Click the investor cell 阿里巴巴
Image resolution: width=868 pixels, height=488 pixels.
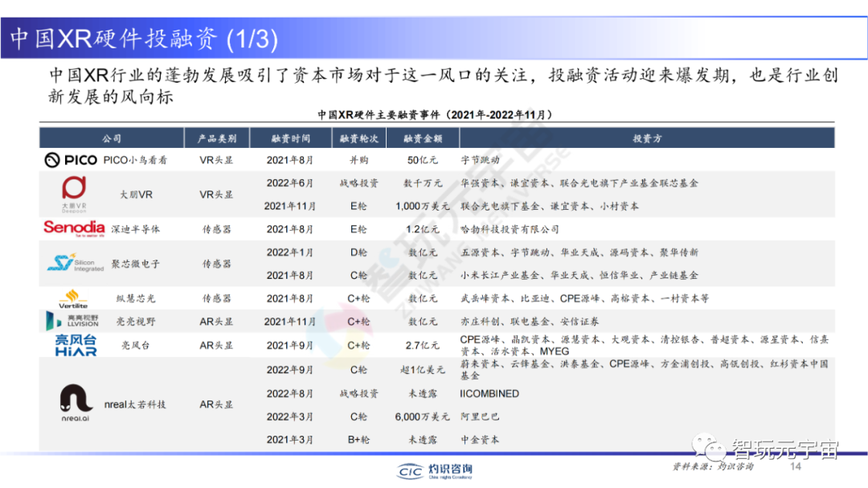click(480, 416)
